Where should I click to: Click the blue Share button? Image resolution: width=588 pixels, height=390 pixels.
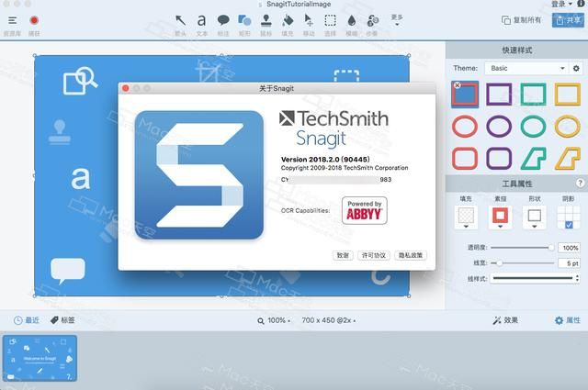point(568,20)
